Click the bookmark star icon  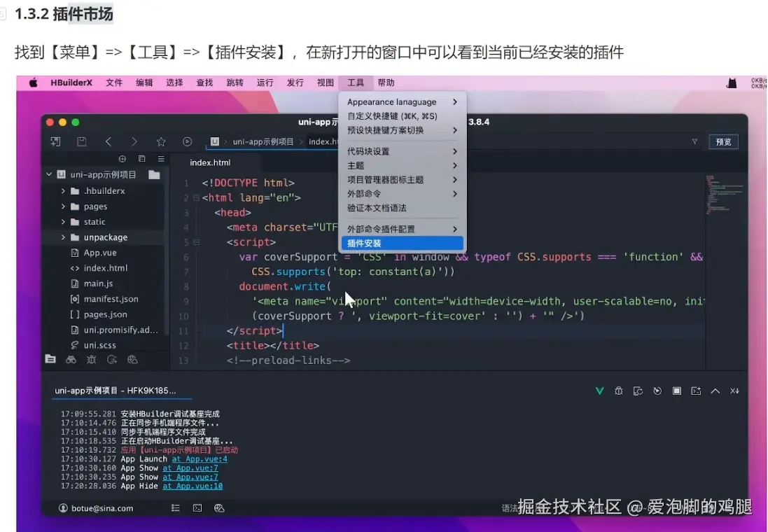[x=161, y=141]
